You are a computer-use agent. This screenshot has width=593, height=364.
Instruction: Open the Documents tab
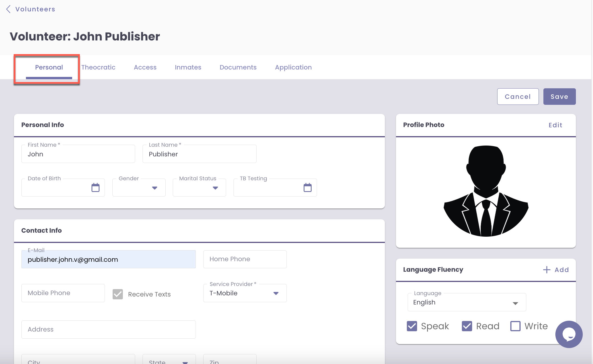pyautogui.click(x=238, y=67)
